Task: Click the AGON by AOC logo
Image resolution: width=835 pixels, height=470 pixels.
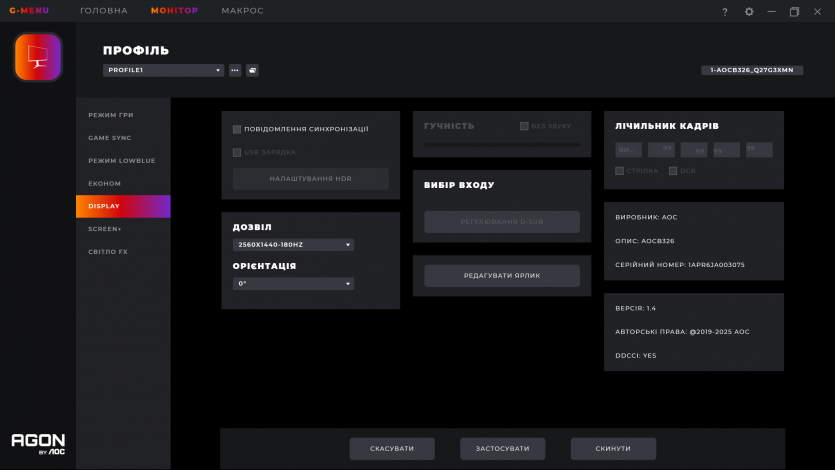Action: pos(38,443)
